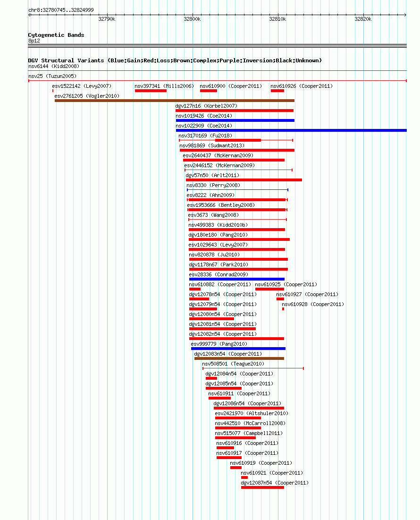Open the dgv12086n54 (Cooper2011) label
Viewport: 420px width, 520px height.
247,405
